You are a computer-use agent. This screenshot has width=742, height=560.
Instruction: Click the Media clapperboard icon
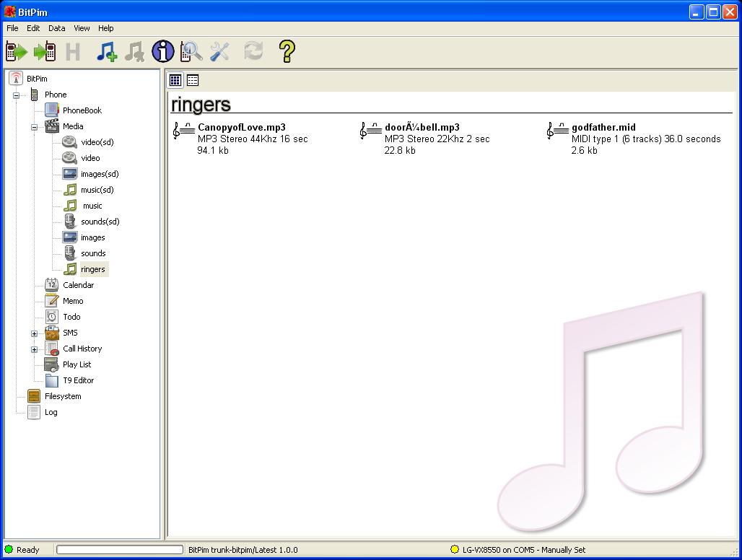click(51, 126)
